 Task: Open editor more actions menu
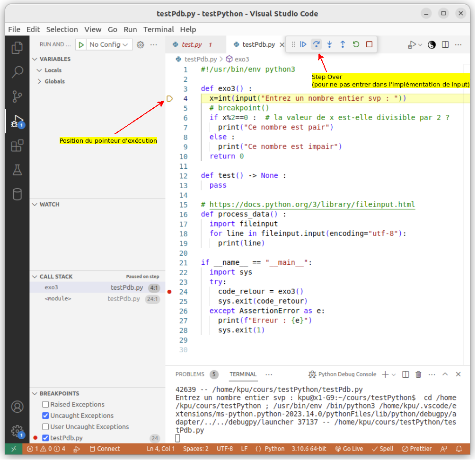[x=459, y=45]
